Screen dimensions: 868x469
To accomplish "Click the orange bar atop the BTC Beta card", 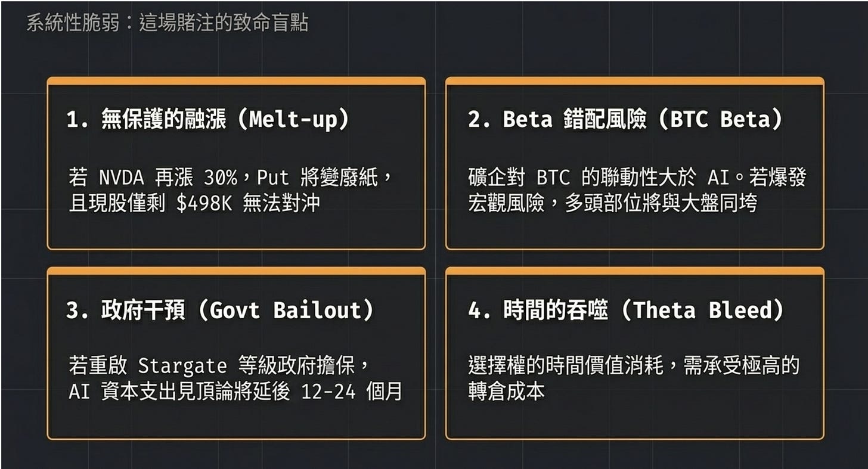I will coord(635,81).
